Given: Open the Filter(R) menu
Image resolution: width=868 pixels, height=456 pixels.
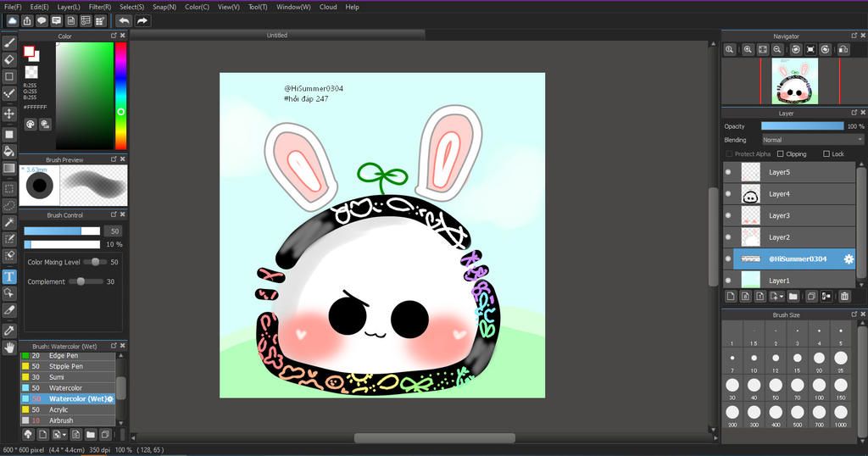Looking at the screenshot, I should click(x=100, y=7).
